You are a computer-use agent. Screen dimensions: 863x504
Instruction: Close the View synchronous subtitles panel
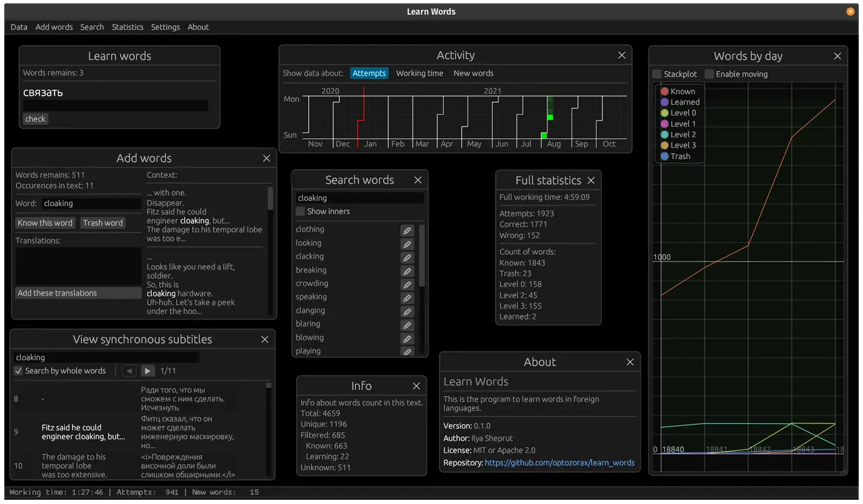[265, 340]
